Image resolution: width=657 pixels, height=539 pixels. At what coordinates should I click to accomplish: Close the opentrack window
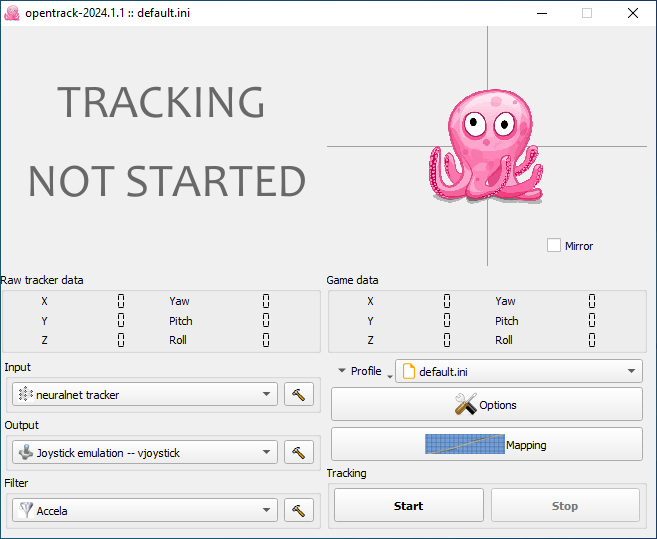[633, 13]
